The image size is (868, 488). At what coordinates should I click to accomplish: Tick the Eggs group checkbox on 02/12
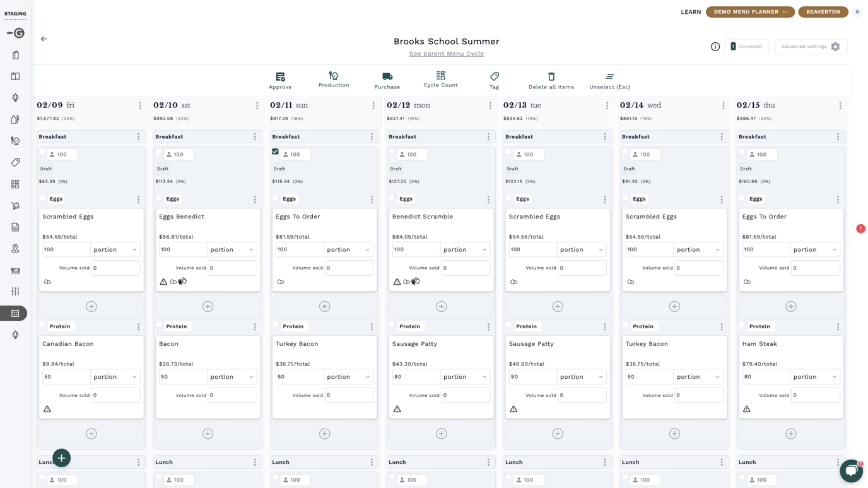click(392, 198)
